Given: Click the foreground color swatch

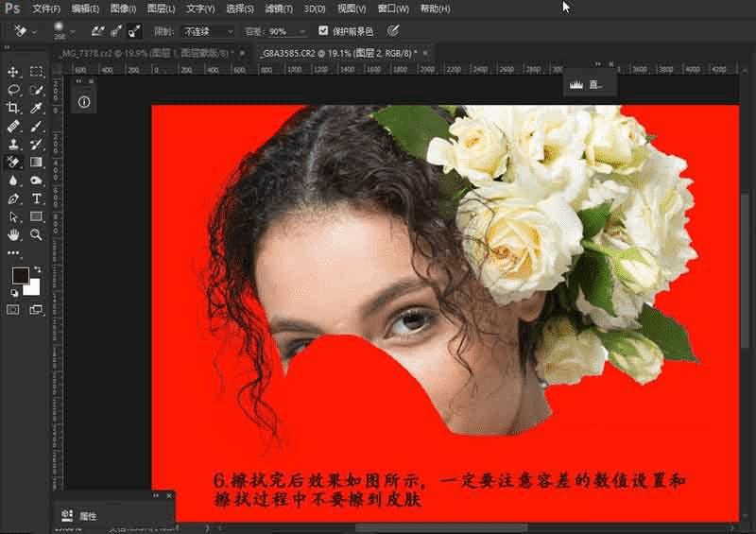Looking at the screenshot, I should tap(20, 275).
